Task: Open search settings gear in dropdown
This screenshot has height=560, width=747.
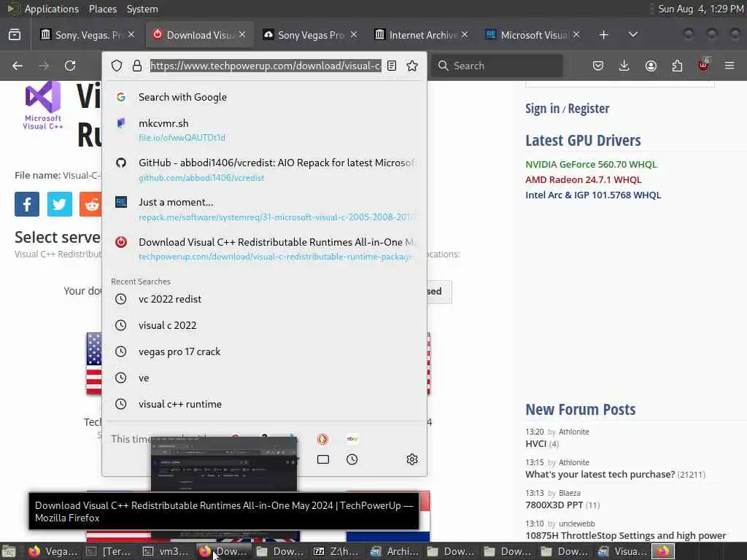Action: (412, 459)
